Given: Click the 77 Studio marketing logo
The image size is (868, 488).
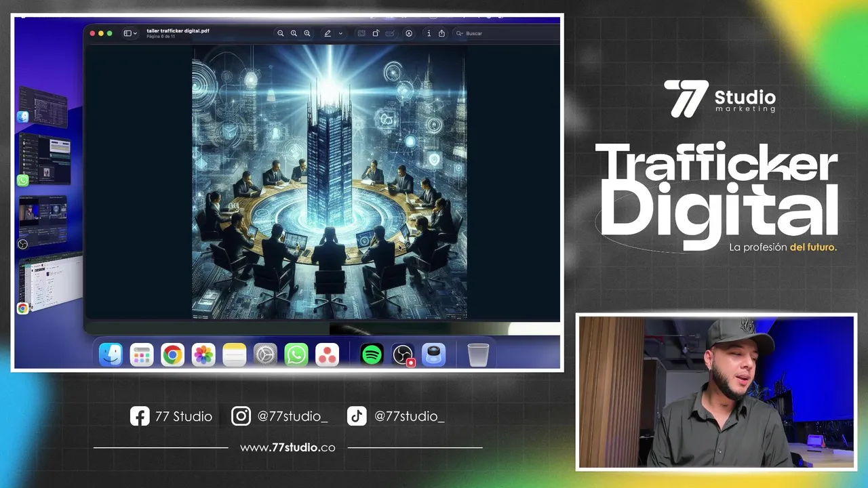Looking at the screenshot, I should pos(719,99).
